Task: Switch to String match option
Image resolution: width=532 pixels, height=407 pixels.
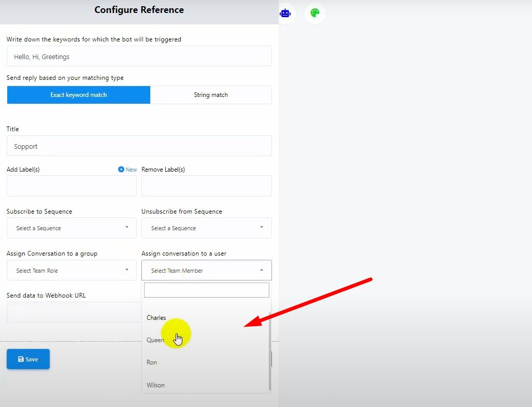Action: pyautogui.click(x=211, y=95)
